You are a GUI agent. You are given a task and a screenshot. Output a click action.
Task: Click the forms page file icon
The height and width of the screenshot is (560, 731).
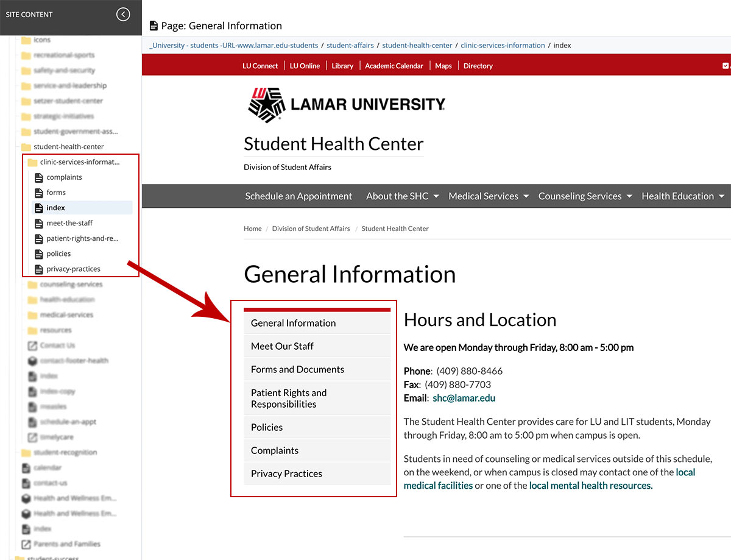[x=39, y=193]
